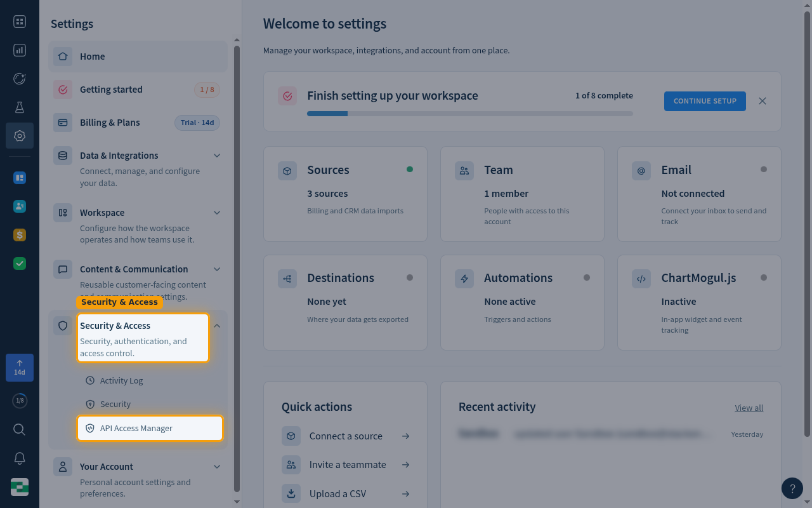The width and height of the screenshot is (812, 508).
Task: Open the dashboards grid icon in left rail
Action: tap(20, 22)
